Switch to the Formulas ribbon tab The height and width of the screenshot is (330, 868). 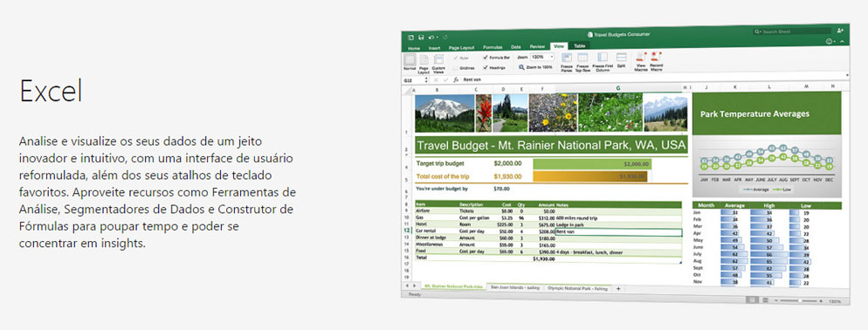[493, 48]
